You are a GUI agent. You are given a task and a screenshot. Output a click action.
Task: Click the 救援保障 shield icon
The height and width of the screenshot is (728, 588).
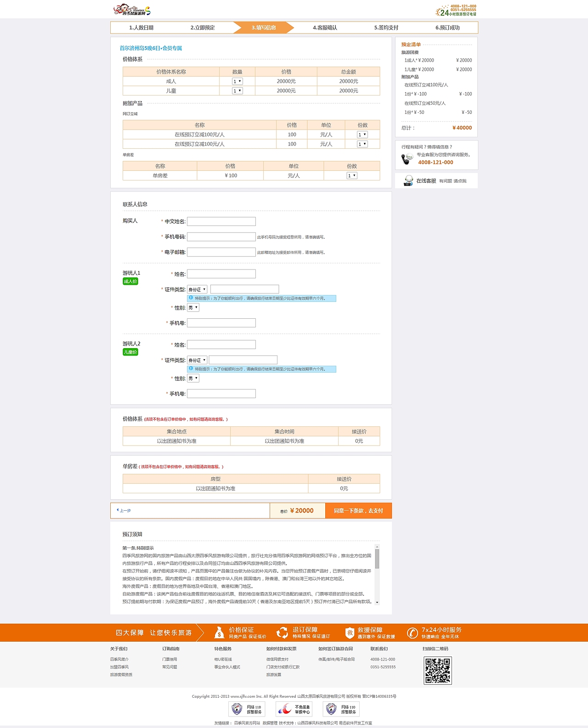(350, 632)
